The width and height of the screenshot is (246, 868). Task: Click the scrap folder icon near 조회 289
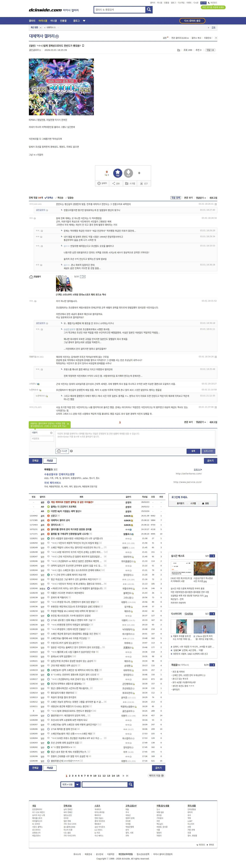[x=178, y=50]
